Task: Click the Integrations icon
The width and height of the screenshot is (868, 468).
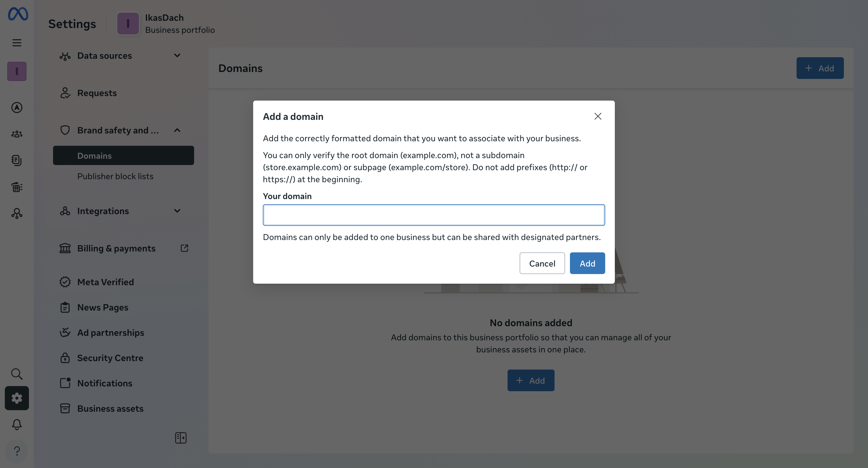Action: click(65, 211)
